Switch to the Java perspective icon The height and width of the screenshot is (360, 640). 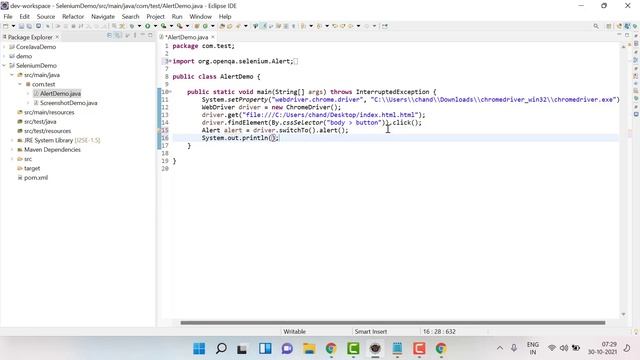pyautogui.click(x=627, y=26)
